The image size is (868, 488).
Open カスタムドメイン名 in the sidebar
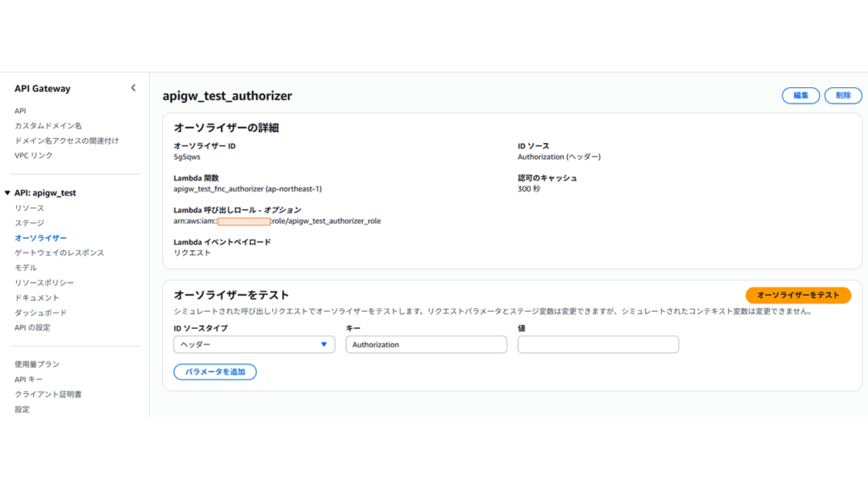point(48,126)
